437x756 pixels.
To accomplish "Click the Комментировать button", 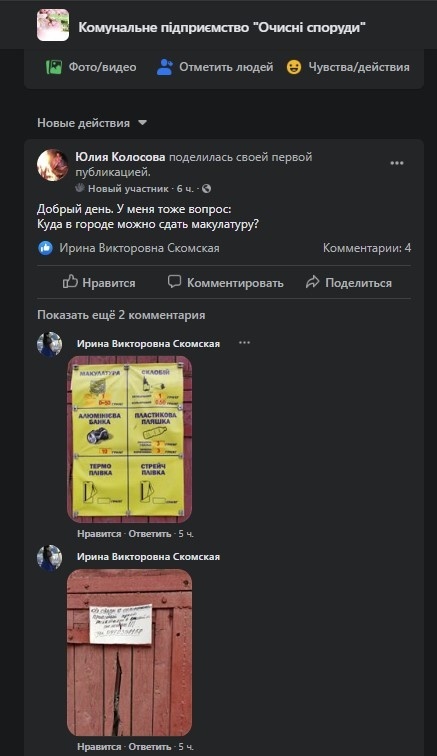I will click(225, 283).
